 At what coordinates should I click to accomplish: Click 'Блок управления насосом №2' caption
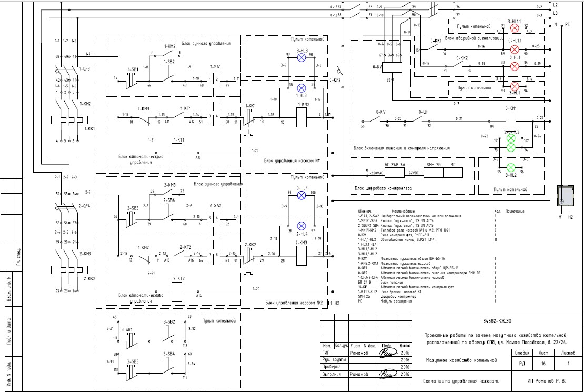click(294, 303)
